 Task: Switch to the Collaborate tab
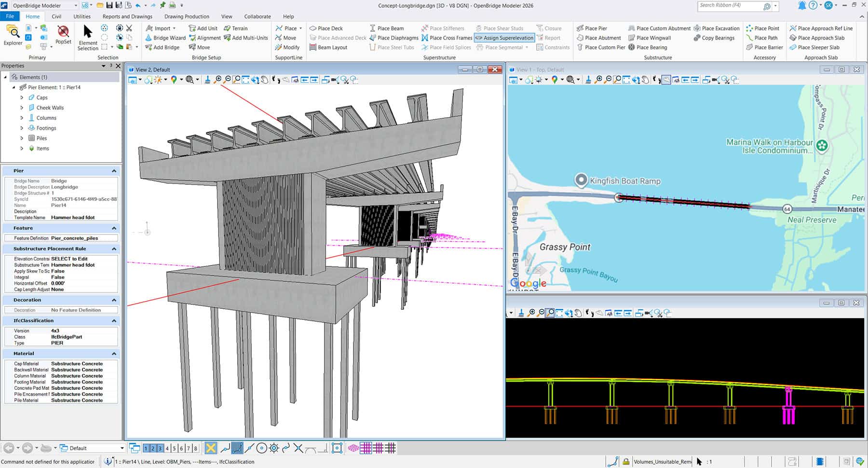coord(258,16)
